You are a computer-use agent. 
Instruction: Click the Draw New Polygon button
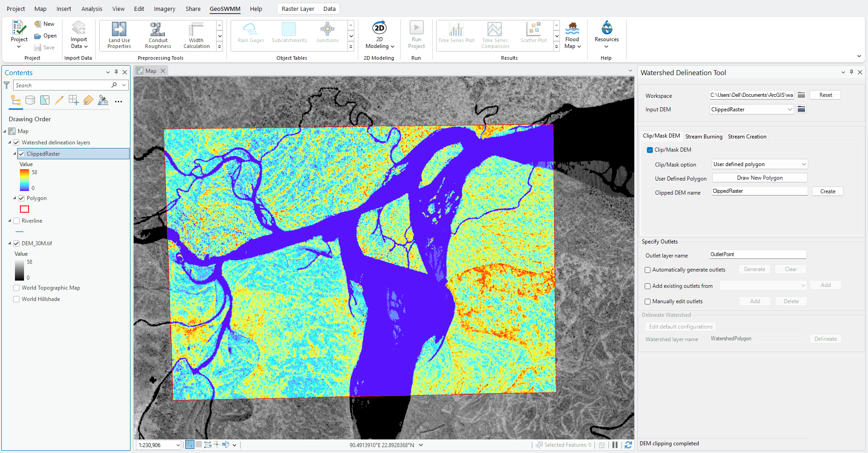point(759,178)
